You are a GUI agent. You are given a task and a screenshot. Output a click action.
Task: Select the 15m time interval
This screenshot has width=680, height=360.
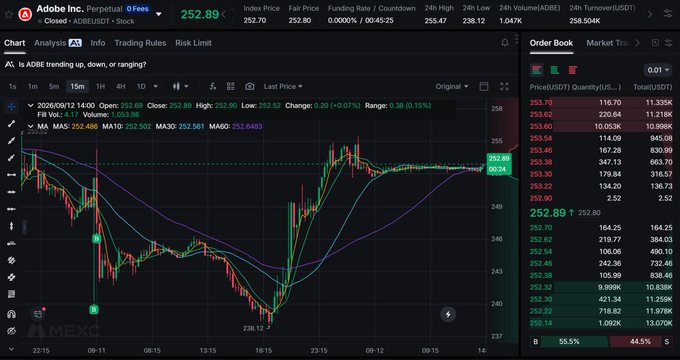click(77, 86)
